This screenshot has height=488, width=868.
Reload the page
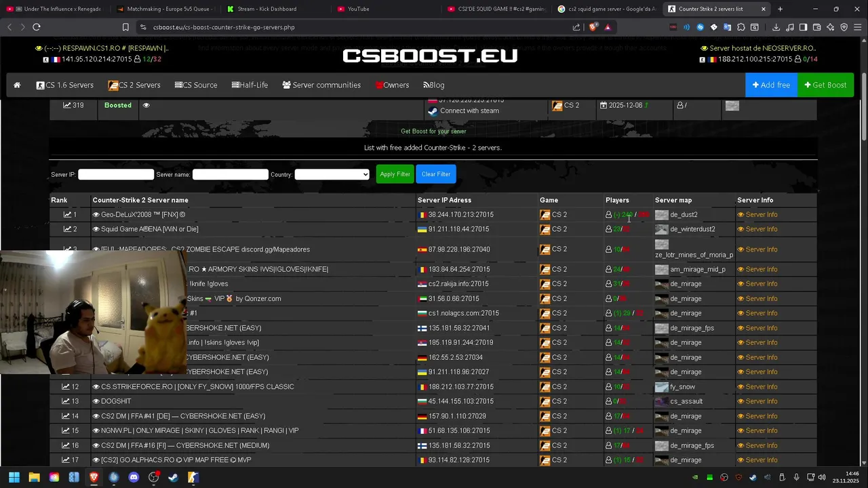click(x=37, y=27)
